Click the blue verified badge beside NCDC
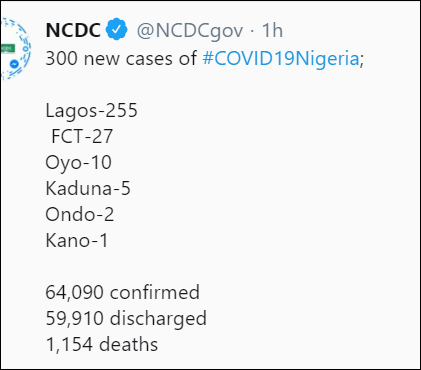 [117, 29]
